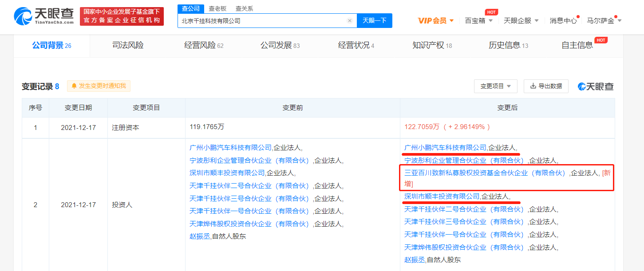Click the download icon in 导出数据 button

point(533,86)
